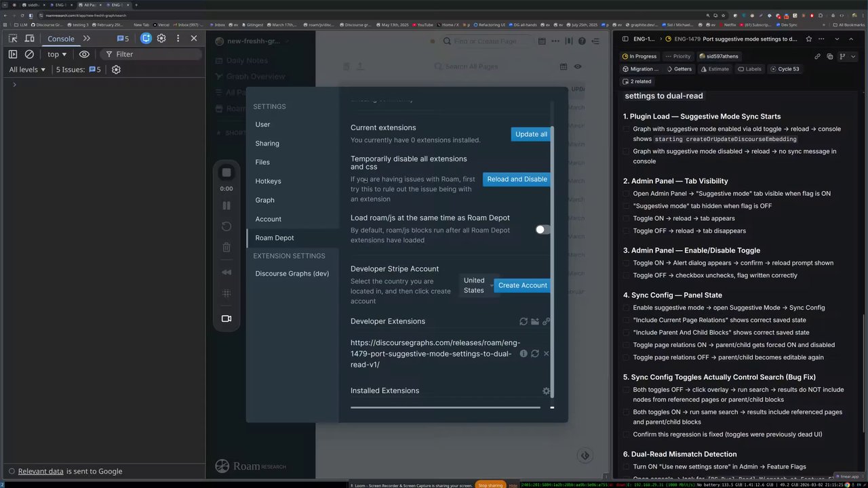Viewport: 868px width, 488px height.
Task: Expand the git branch options chevron in Linear
Action: click(x=852, y=57)
